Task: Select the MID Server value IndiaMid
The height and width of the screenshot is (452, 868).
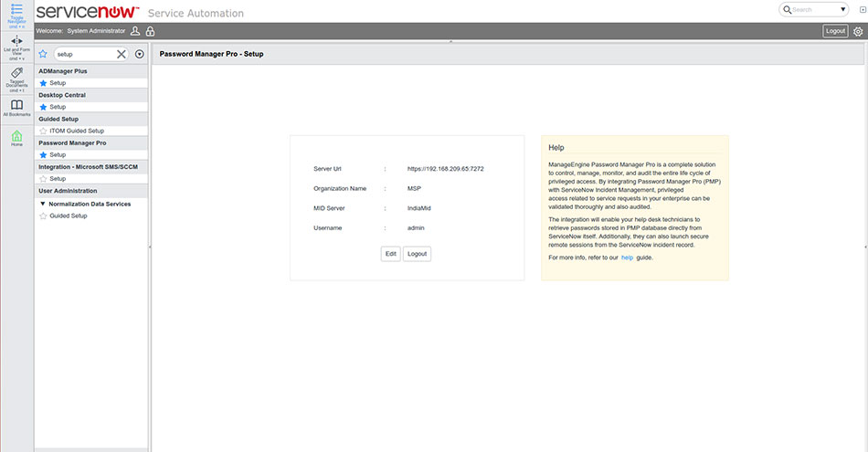Action: pos(418,208)
